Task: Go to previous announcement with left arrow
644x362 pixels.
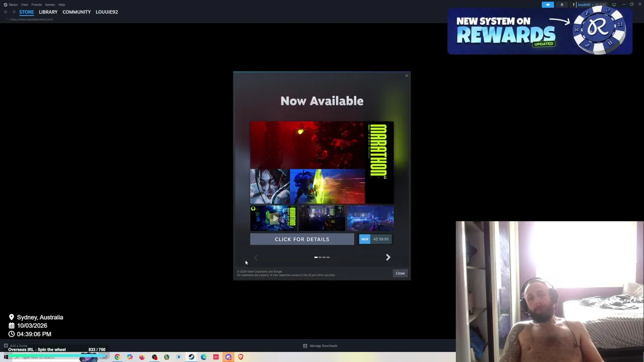Action: [x=256, y=257]
